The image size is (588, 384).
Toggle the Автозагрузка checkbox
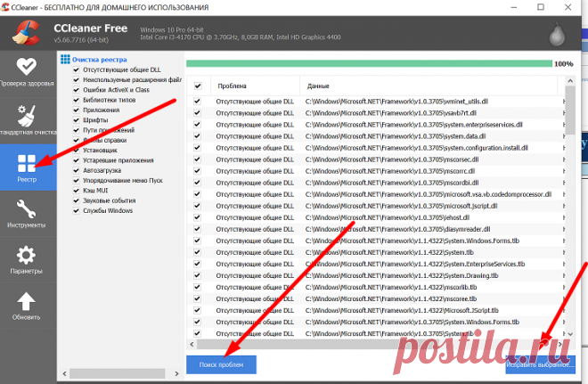pyautogui.click(x=76, y=171)
